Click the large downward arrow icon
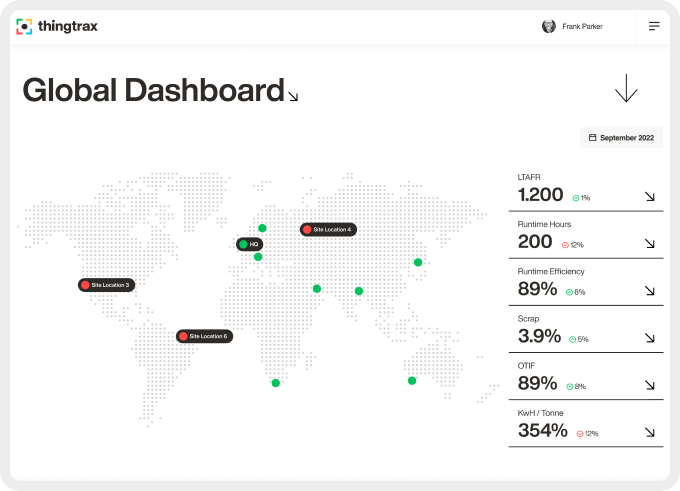The width and height of the screenshot is (680, 491). pyautogui.click(x=626, y=88)
